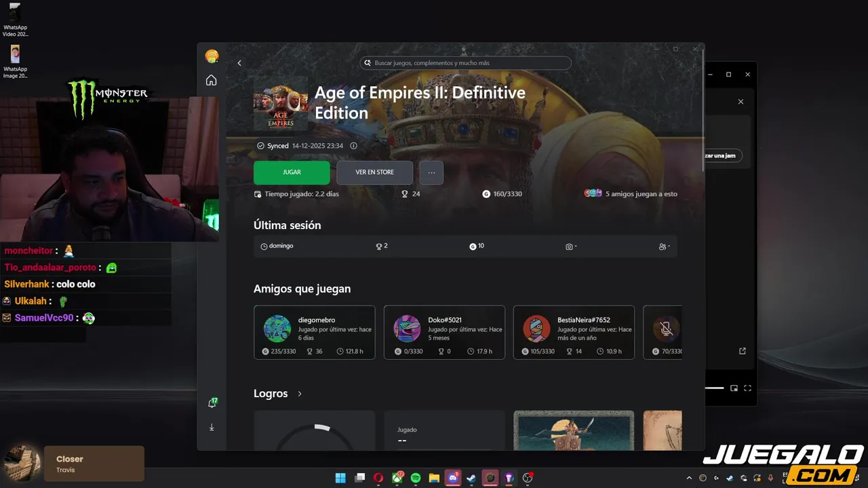Select WhatsApp Image desktop file
The height and width of the screenshot is (488, 868).
coord(15,62)
